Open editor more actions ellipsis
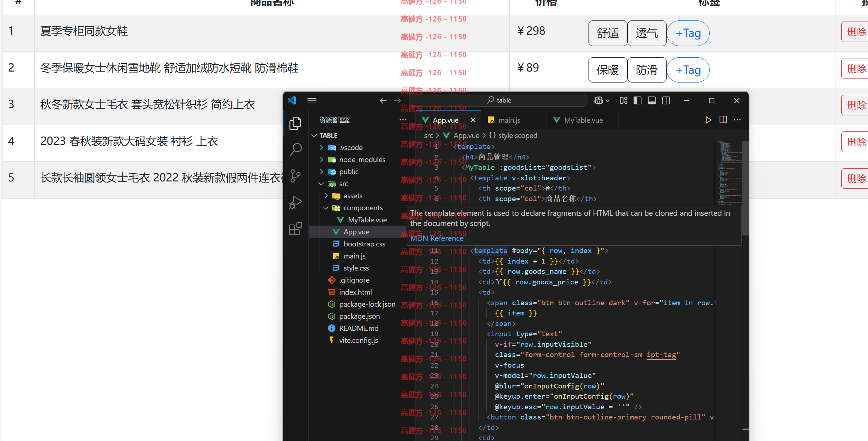This screenshot has height=441, width=868. point(737,120)
